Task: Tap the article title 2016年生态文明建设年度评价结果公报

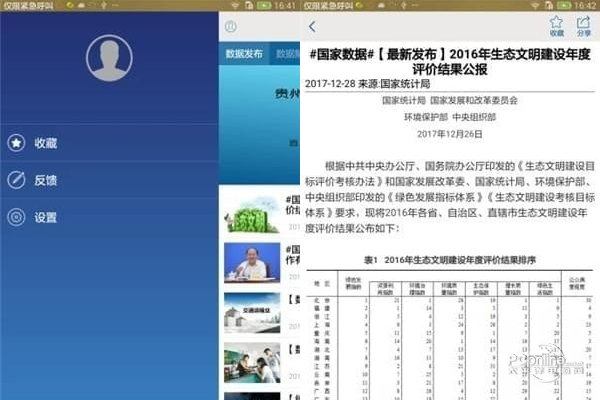Action: (450, 61)
